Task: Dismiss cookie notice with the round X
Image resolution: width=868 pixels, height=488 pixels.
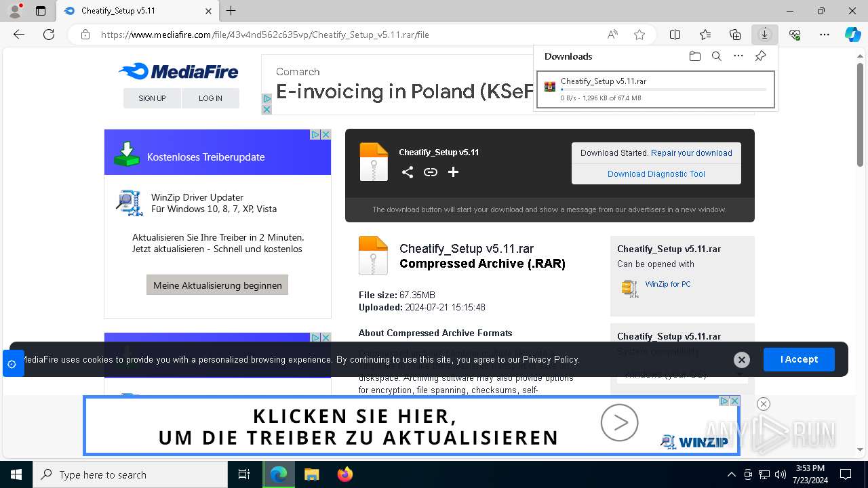Action: point(742,360)
